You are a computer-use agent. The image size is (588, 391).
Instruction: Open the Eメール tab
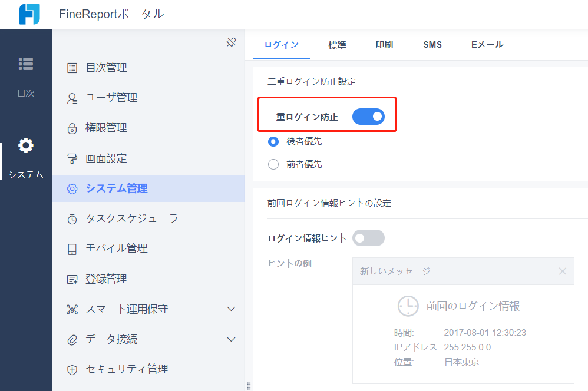point(487,45)
